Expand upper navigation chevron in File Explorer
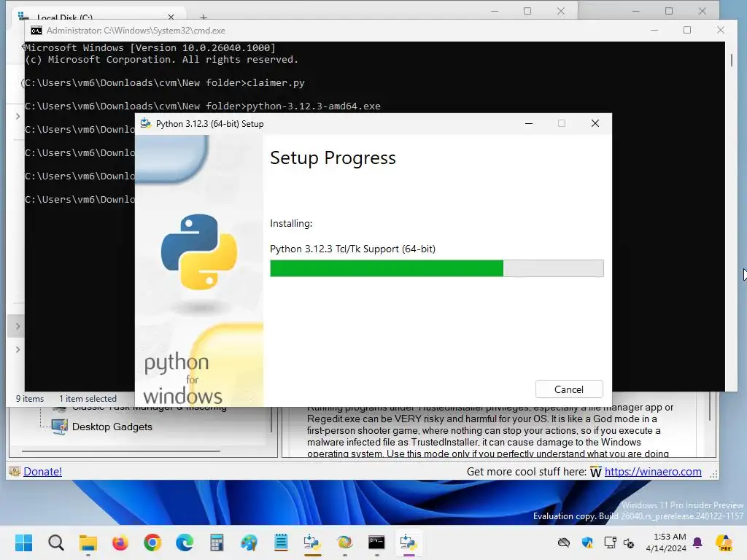 click(18, 116)
